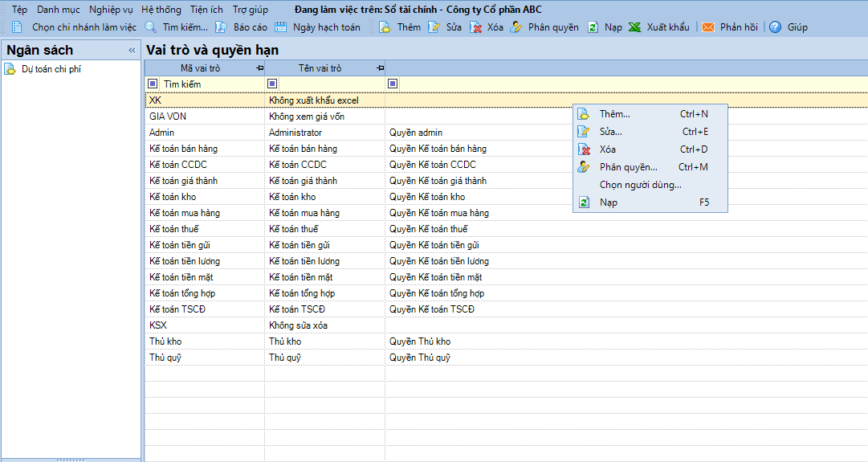
Task: Click the Ngày hạch toán calendar icon
Action: coord(281,27)
